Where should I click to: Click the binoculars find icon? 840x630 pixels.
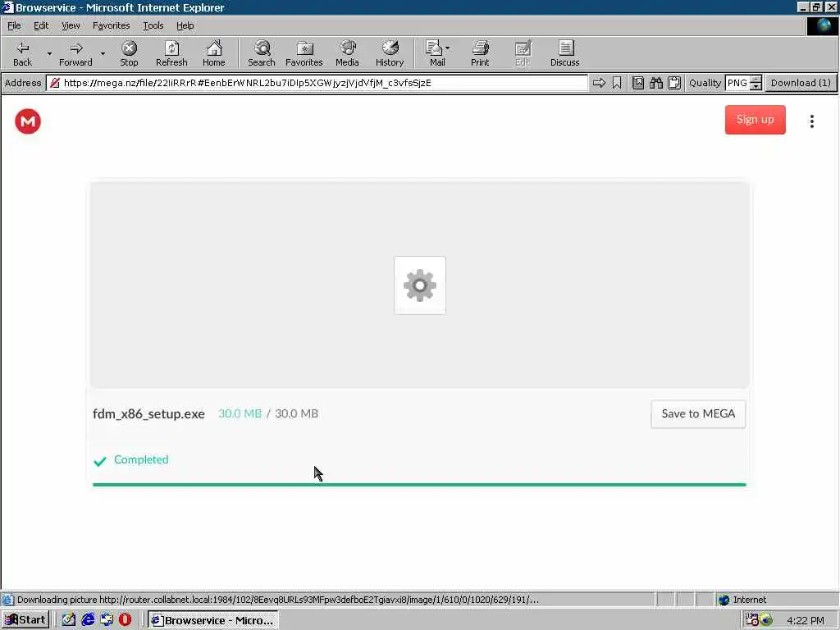tap(656, 83)
